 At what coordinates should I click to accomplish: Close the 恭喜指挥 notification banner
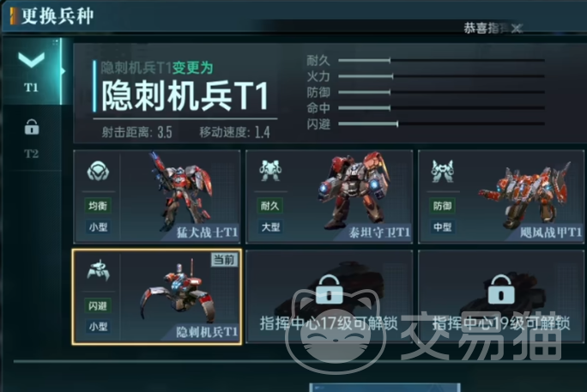[x=517, y=28]
